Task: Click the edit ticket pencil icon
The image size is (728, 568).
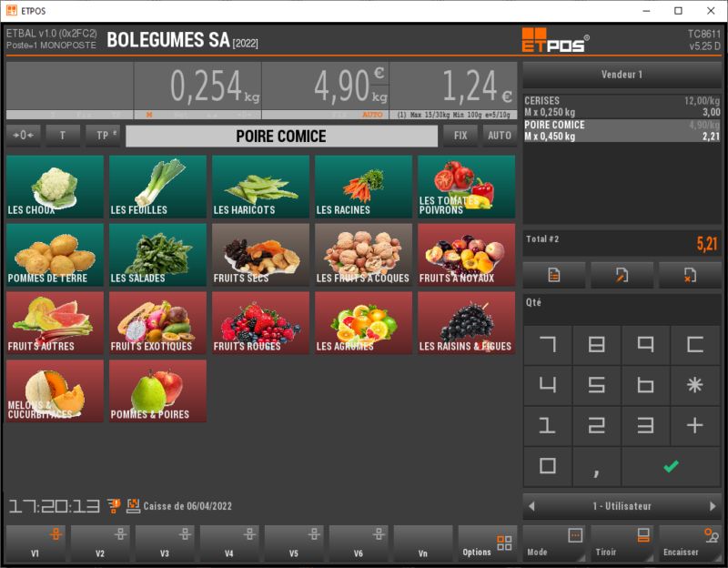Action: 622,275
